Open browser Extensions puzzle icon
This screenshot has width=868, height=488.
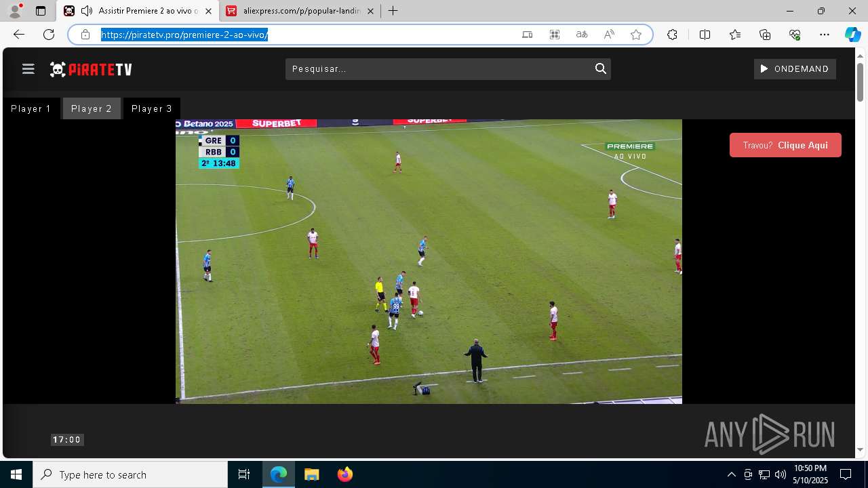tap(672, 35)
